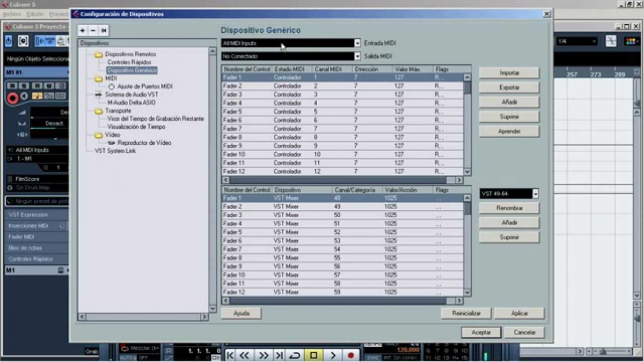Open the 1/4 quantize dropdown in project window
The image size is (644, 362).
577,41
